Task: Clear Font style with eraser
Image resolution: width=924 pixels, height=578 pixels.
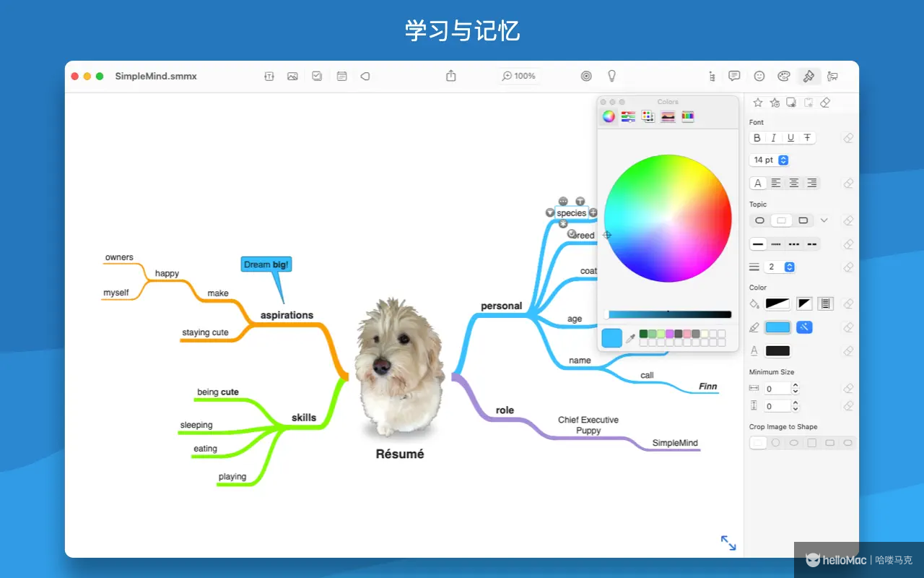Action: 849,138
